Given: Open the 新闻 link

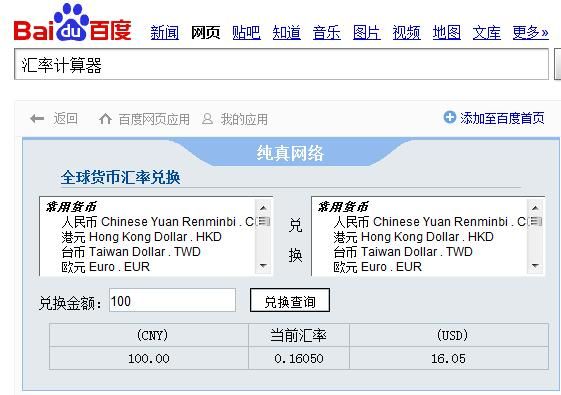Looking at the screenshot, I should (165, 33).
